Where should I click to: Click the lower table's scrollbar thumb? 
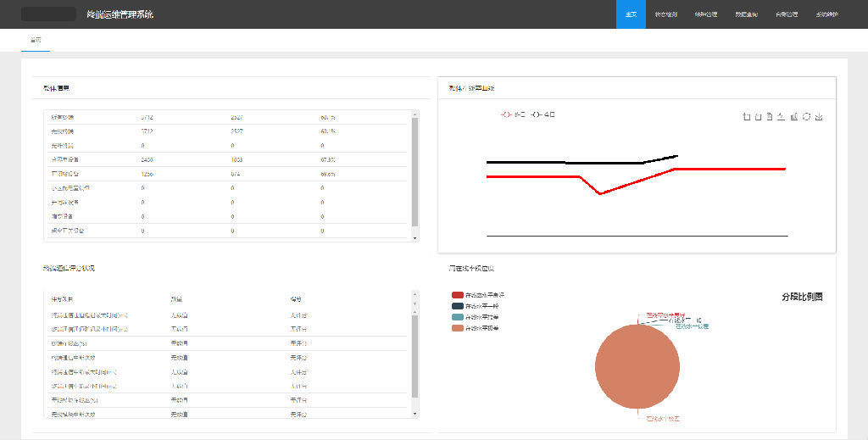point(415,356)
